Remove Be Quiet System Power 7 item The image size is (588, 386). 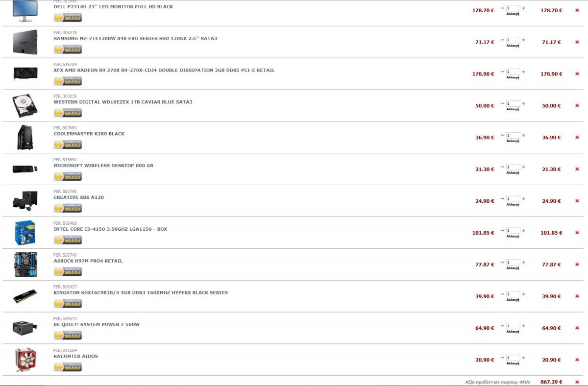click(x=577, y=328)
